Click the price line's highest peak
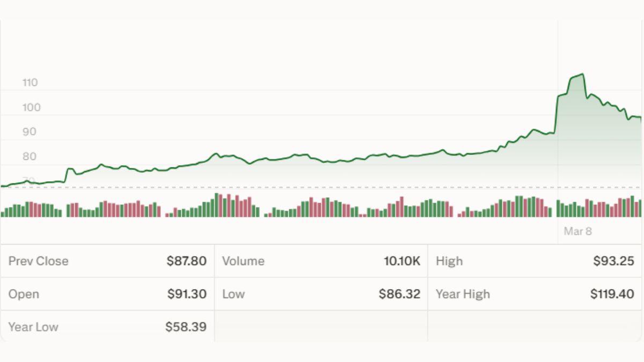Image resolution: width=644 pixels, height=362 pixels. tap(582, 75)
